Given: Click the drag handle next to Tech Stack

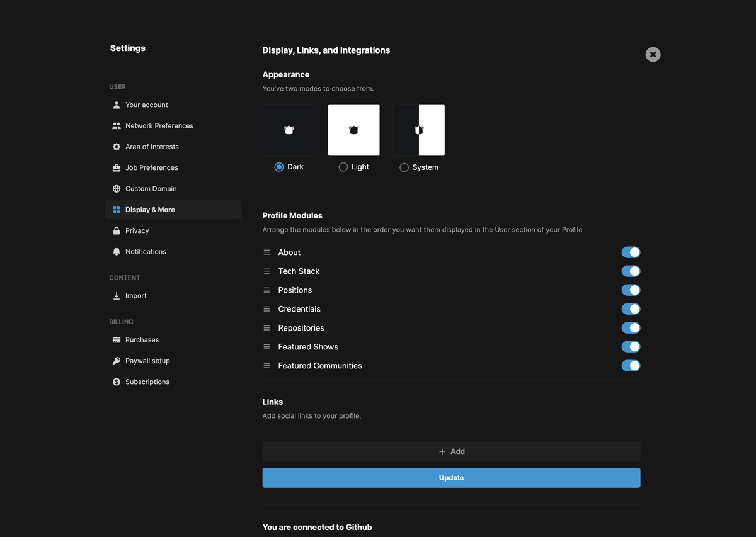Looking at the screenshot, I should click(266, 271).
